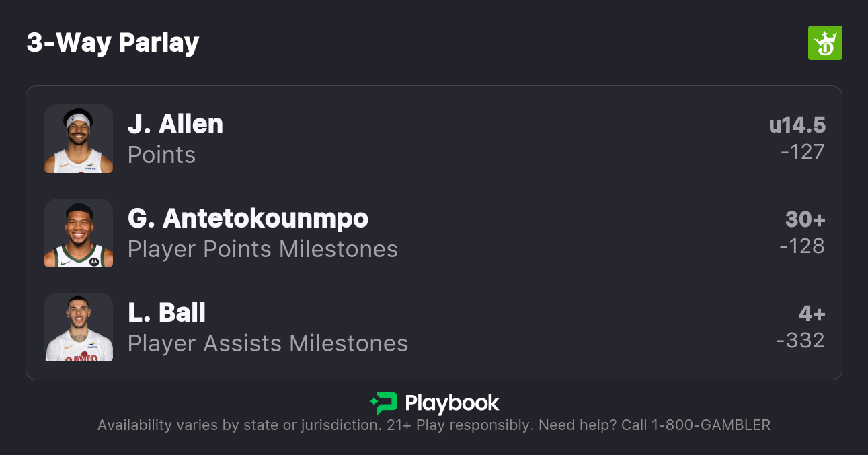Click the Points market label under Allen
The image size is (868, 455).
[161, 155]
